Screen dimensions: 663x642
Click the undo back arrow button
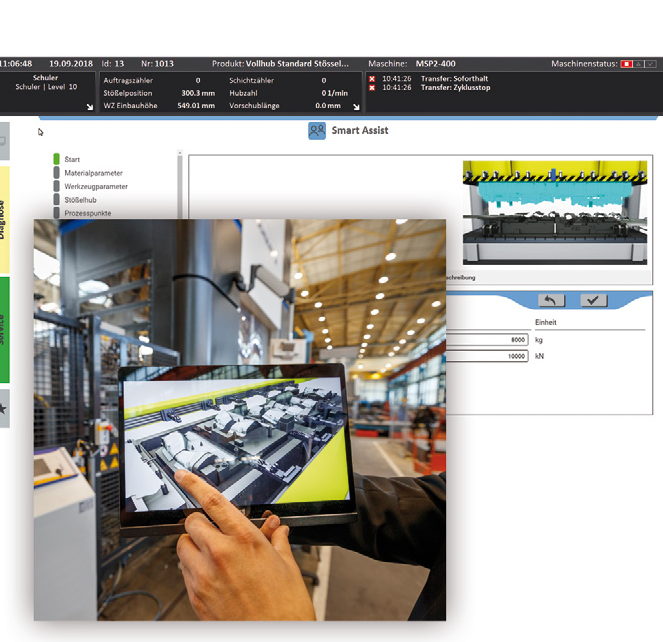tap(551, 300)
